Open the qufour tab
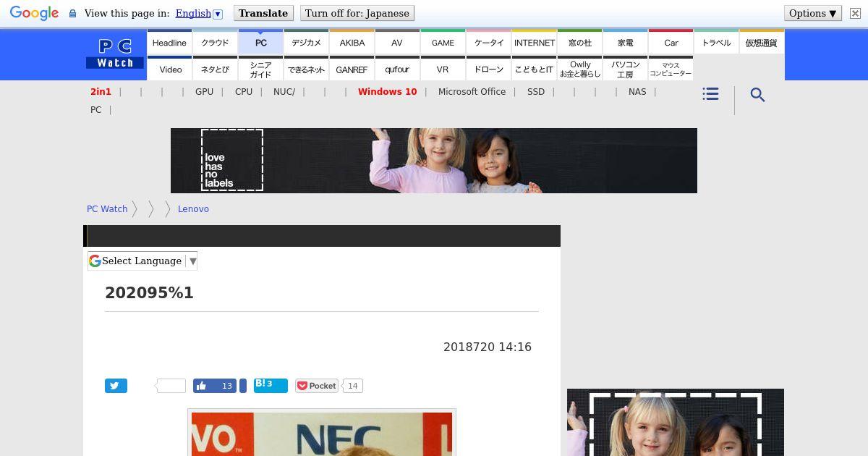 tap(397, 69)
